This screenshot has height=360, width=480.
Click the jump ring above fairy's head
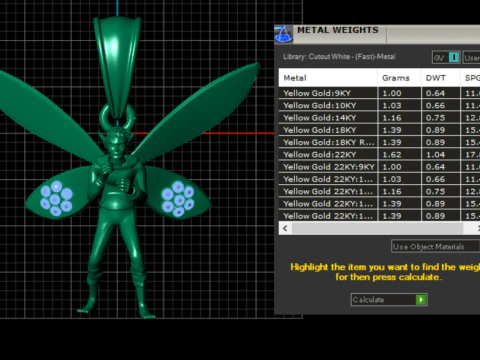[x=117, y=117]
